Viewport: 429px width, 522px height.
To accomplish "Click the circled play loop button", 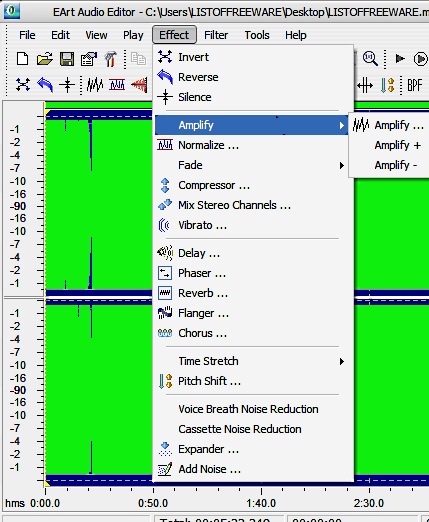I will [421, 59].
